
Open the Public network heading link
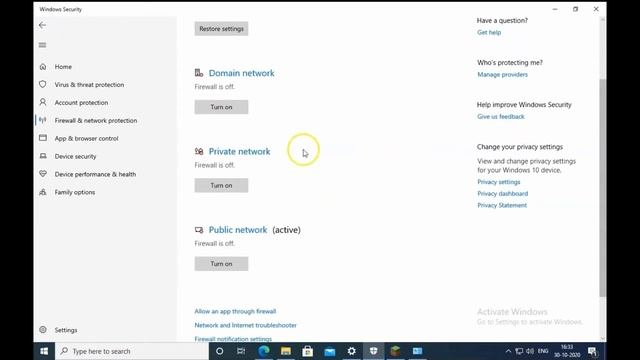[x=238, y=230]
